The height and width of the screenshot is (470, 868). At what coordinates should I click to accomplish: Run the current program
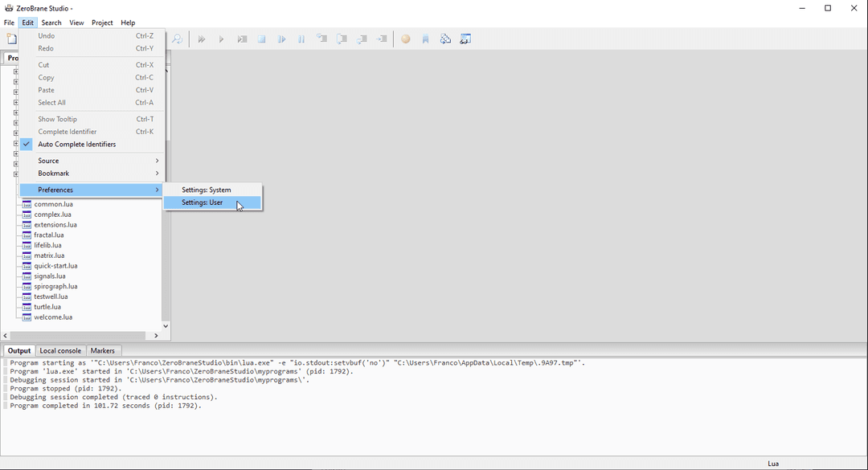[x=222, y=39]
